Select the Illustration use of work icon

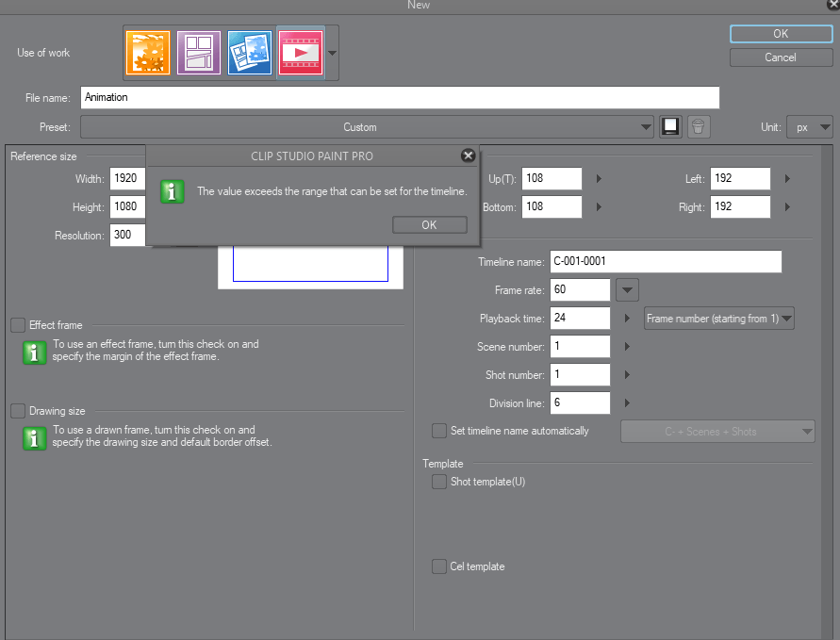148,53
